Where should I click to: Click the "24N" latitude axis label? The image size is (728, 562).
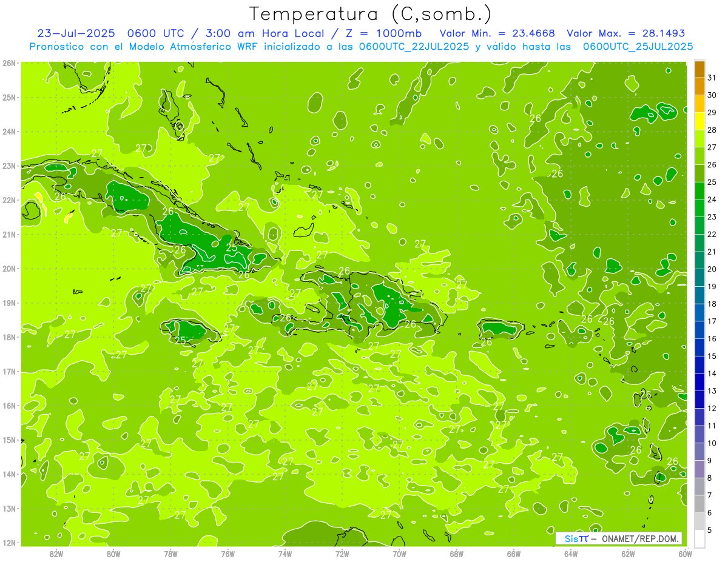coord(8,131)
